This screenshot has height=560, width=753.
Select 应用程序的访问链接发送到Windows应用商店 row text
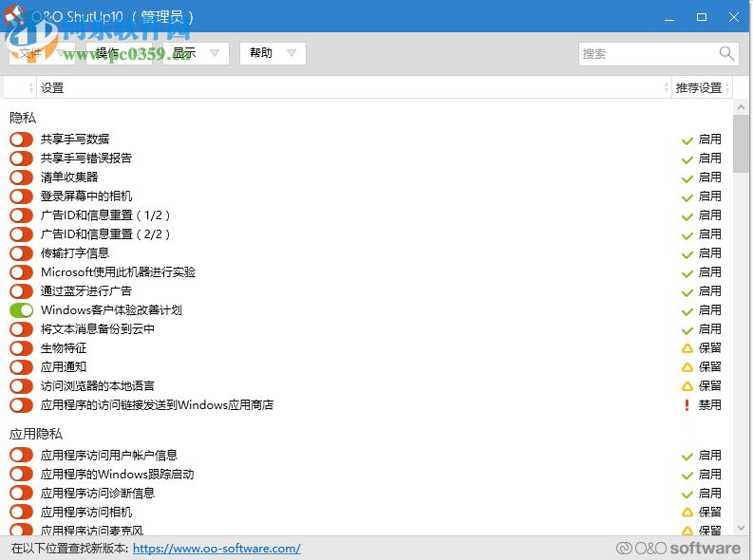[157, 405]
